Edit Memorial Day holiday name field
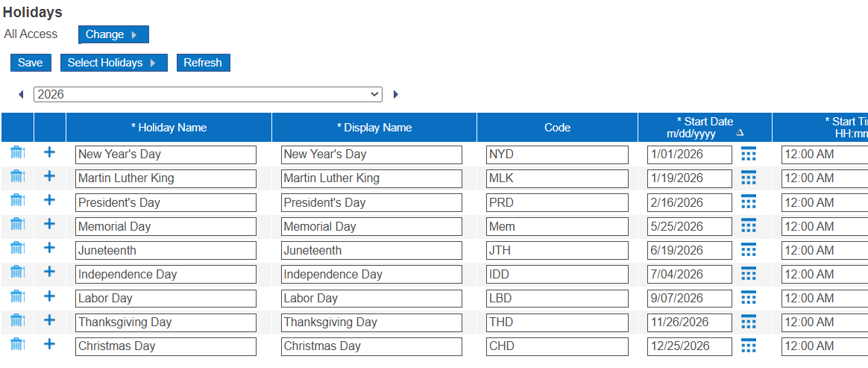 166,226
